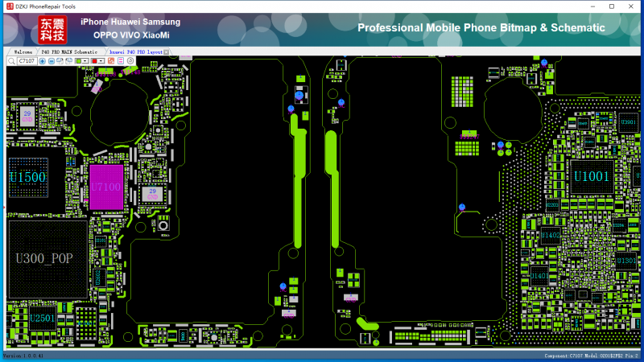644x362 pixels.
Task: Click the red DZKJ logo in banner
Action: pos(52,30)
